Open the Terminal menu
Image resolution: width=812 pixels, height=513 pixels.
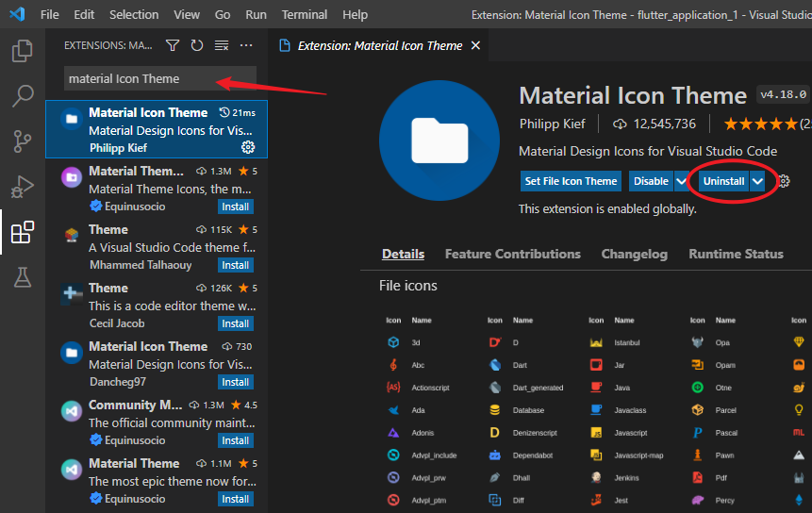tap(305, 14)
